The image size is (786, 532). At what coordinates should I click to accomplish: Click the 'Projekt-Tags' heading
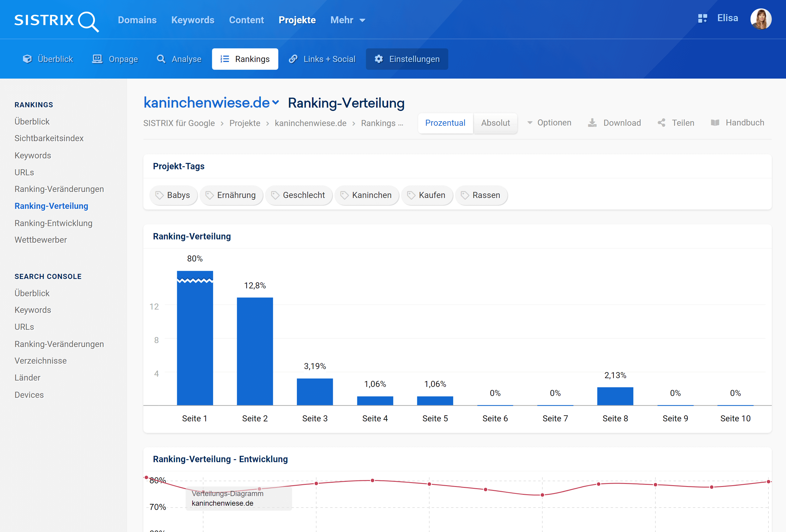pos(179,166)
